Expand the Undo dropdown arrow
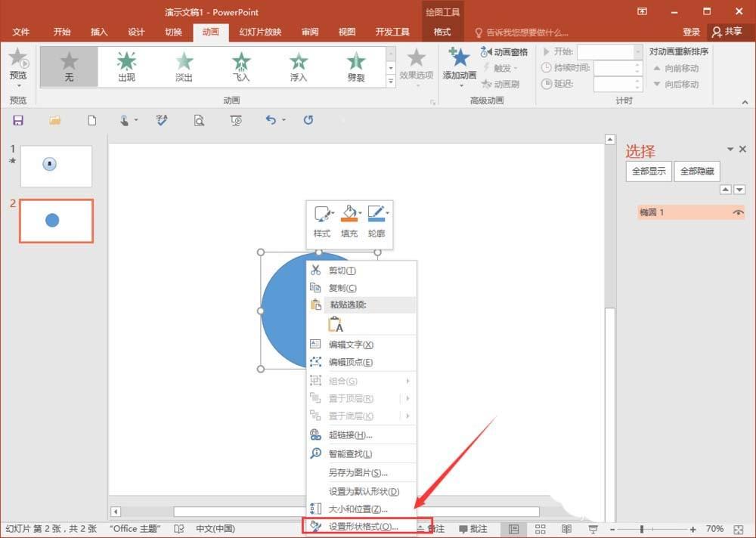The width and height of the screenshot is (756, 538). (x=283, y=120)
